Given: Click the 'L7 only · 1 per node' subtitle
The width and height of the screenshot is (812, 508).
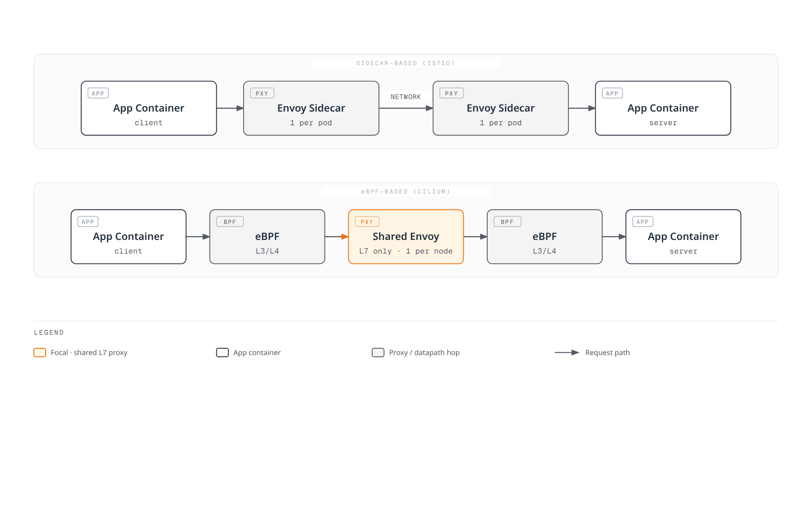Looking at the screenshot, I should pos(406,251).
